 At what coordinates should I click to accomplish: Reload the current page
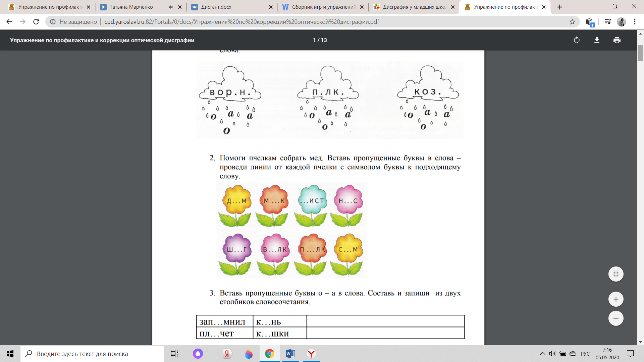[x=36, y=22]
